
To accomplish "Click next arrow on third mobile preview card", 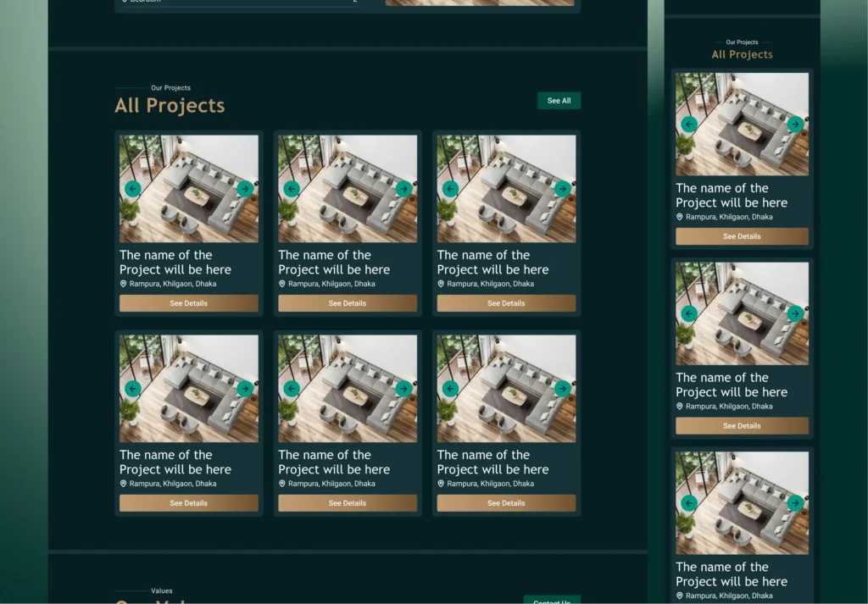I will click(794, 503).
